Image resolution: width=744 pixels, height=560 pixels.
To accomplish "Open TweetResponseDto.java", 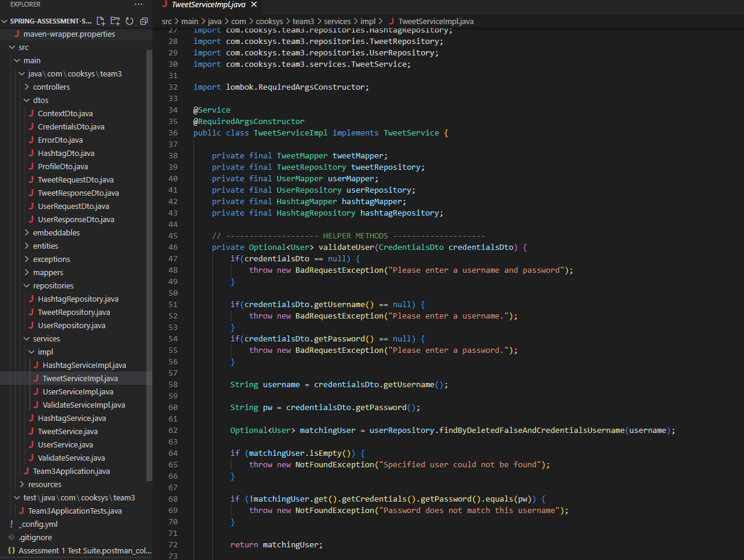I will click(x=78, y=193).
